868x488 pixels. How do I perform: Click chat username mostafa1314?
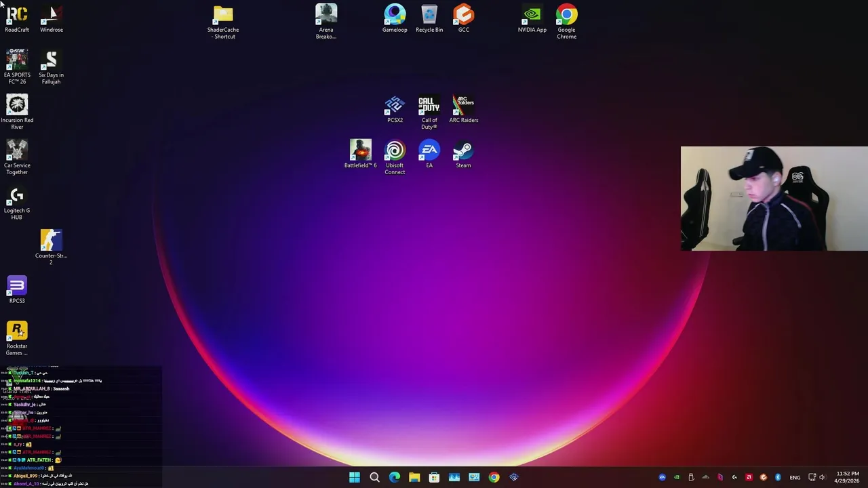27,381
